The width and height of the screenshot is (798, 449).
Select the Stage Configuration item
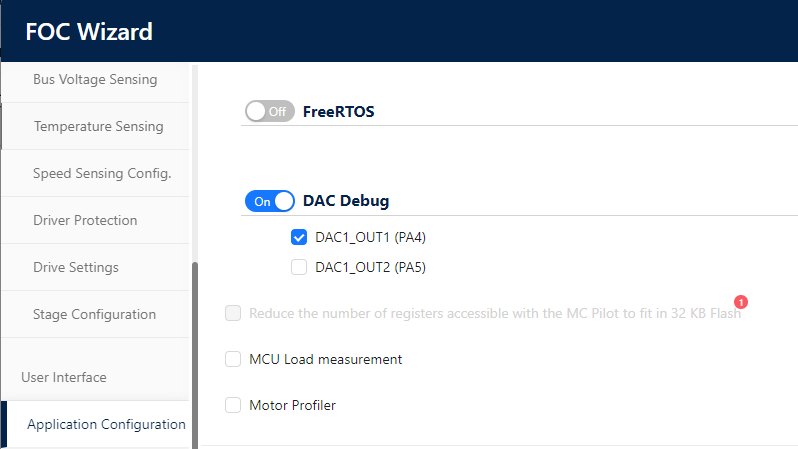(x=94, y=314)
